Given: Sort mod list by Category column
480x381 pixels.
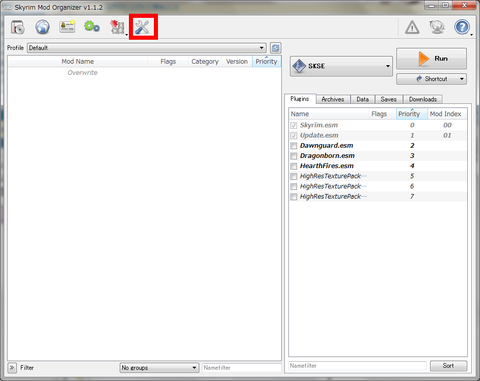Looking at the screenshot, I should point(205,62).
